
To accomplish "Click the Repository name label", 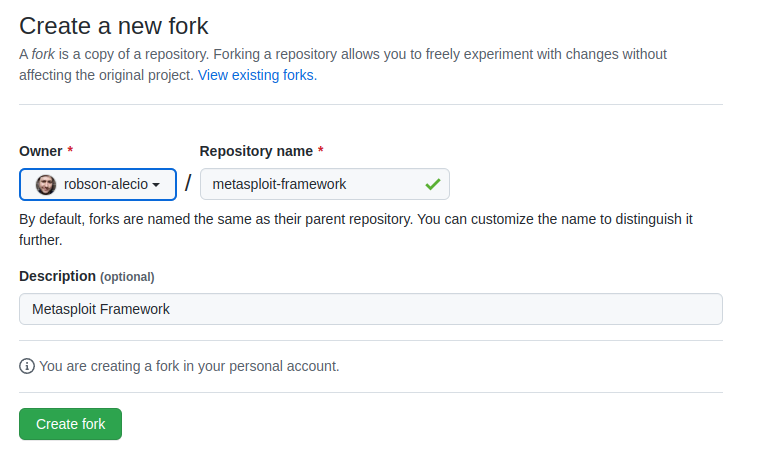I will [x=256, y=152].
